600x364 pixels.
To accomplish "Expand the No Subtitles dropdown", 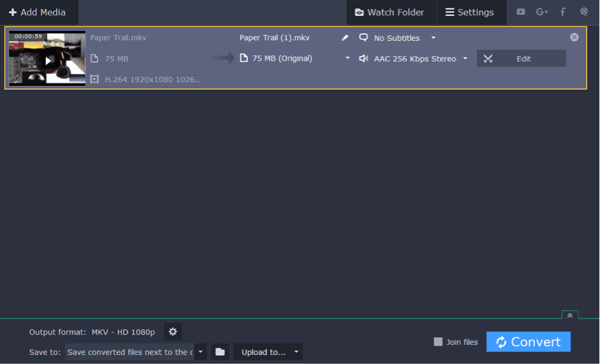I will pyautogui.click(x=433, y=38).
